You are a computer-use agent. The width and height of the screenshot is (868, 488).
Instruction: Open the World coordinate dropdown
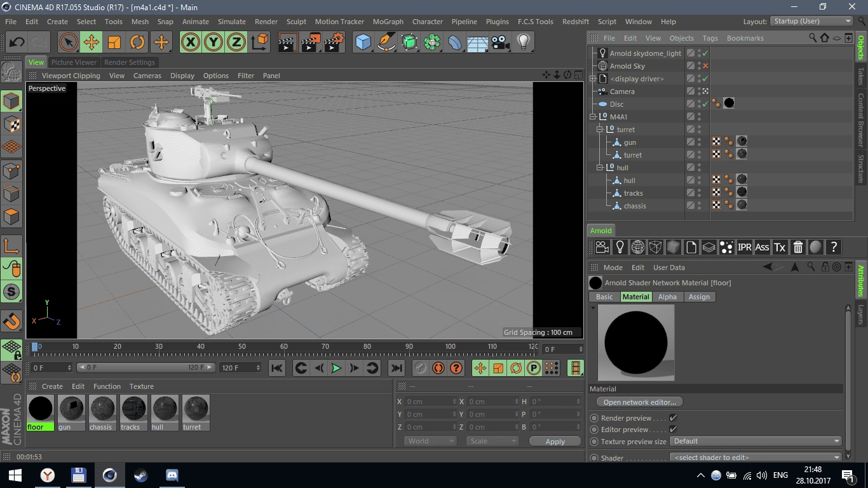(430, 441)
